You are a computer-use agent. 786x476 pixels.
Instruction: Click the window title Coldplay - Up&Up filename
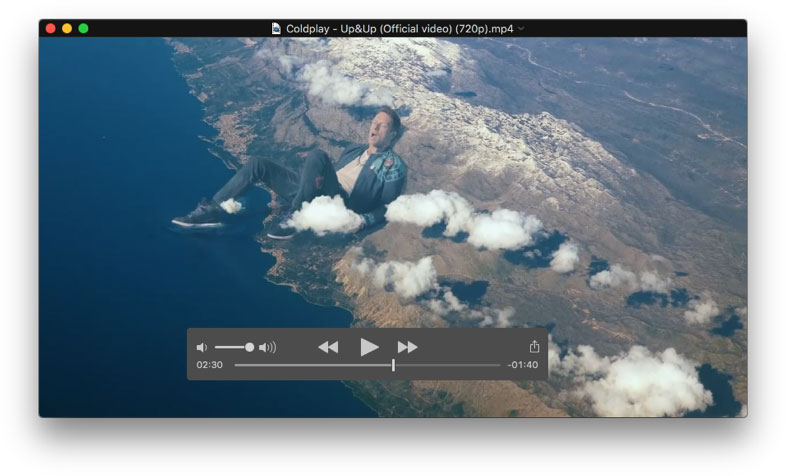click(400, 29)
